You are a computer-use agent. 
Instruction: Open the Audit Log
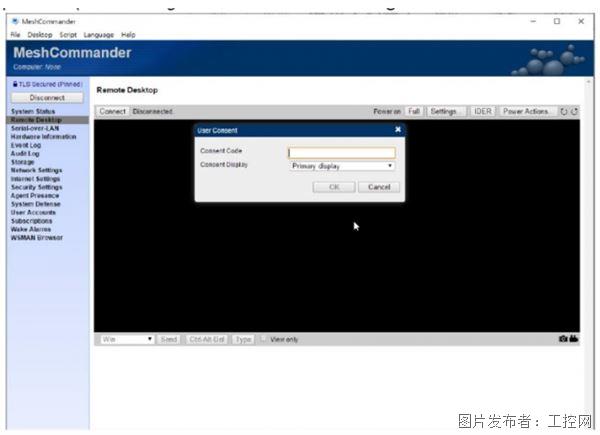[25, 153]
